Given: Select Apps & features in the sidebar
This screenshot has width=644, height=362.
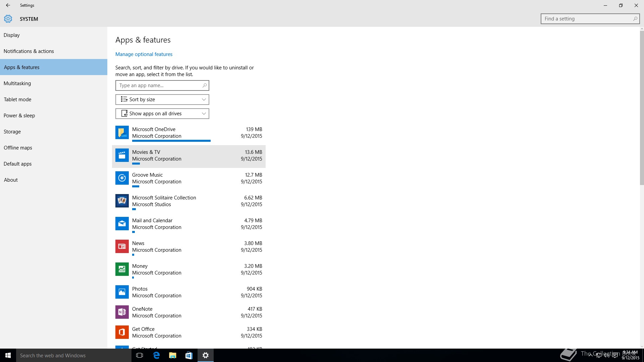Looking at the screenshot, I should point(54,67).
